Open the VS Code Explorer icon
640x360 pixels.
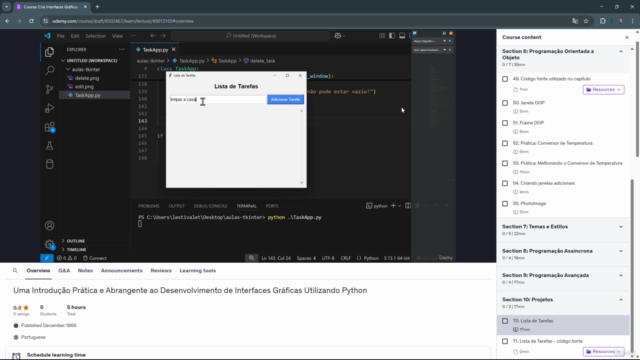click(49, 52)
